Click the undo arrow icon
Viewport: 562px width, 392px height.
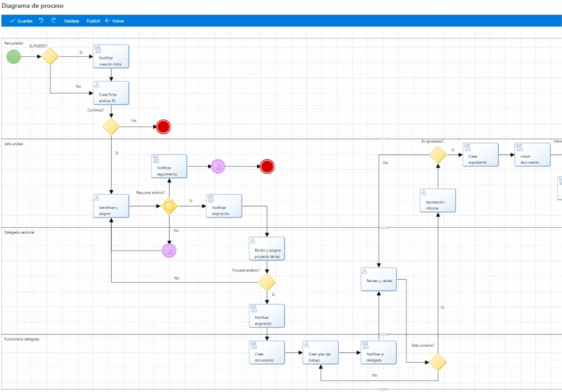pos(41,21)
